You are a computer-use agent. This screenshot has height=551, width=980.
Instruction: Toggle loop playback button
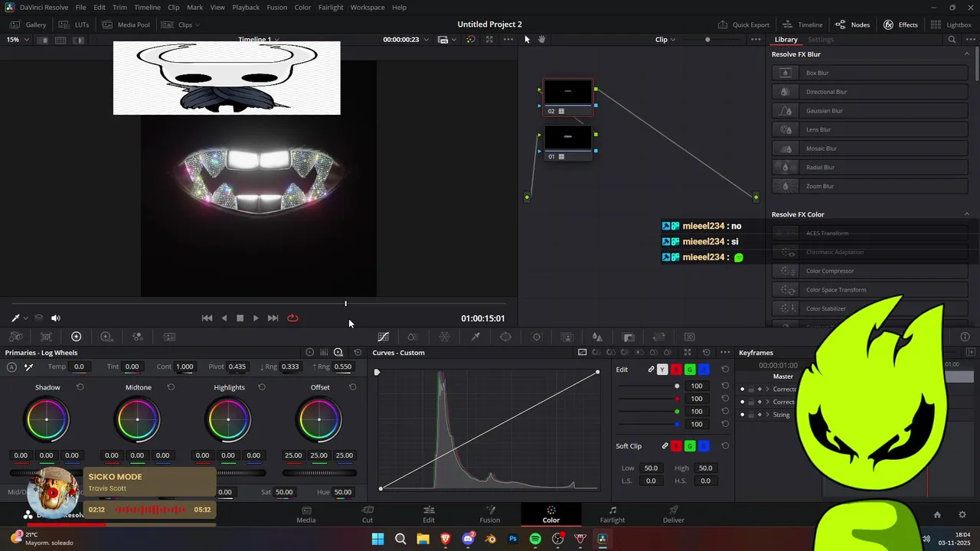coord(292,318)
